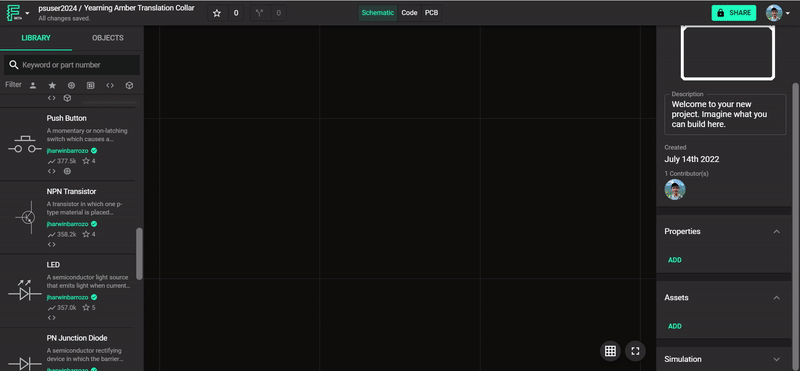Click the code icon under NPN Transistor

coord(52,244)
